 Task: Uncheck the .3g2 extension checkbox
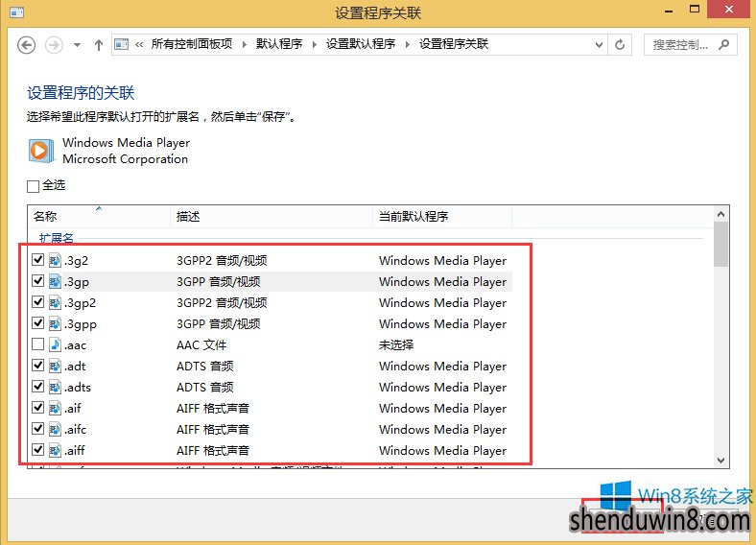[x=37, y=260]
